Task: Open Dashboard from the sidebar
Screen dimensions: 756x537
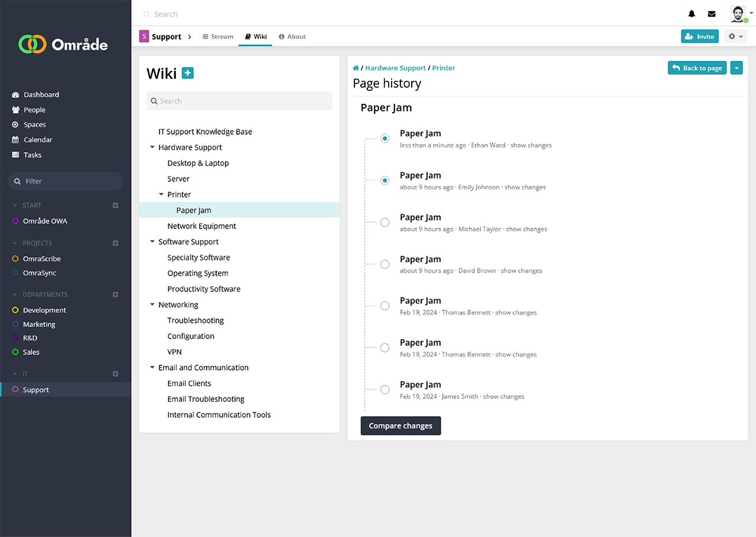Action: coord(41,94)
